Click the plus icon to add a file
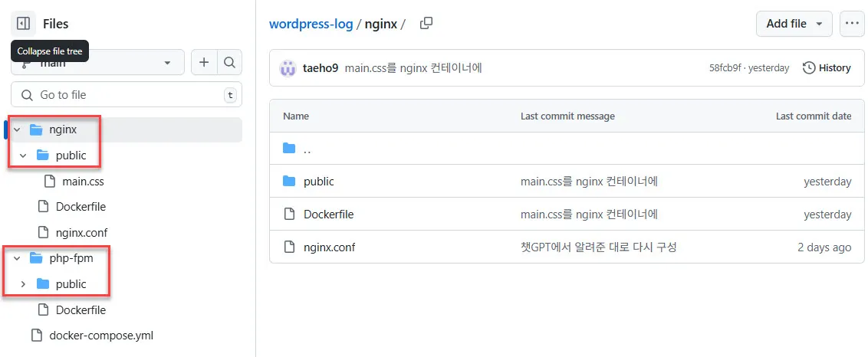The height and width of the screenshot is (357, 868). (x=204, y=63)
